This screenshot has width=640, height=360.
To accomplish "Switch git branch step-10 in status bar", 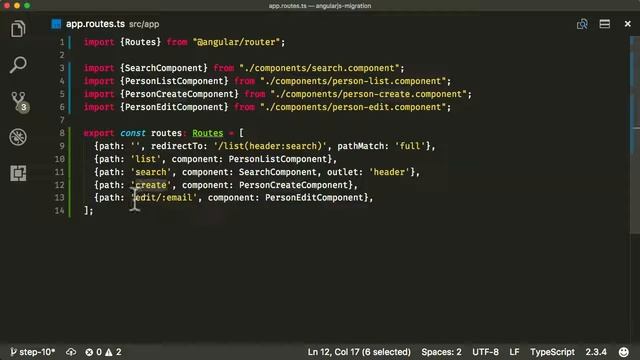I will pyautogui.click(x=32, y=352).
